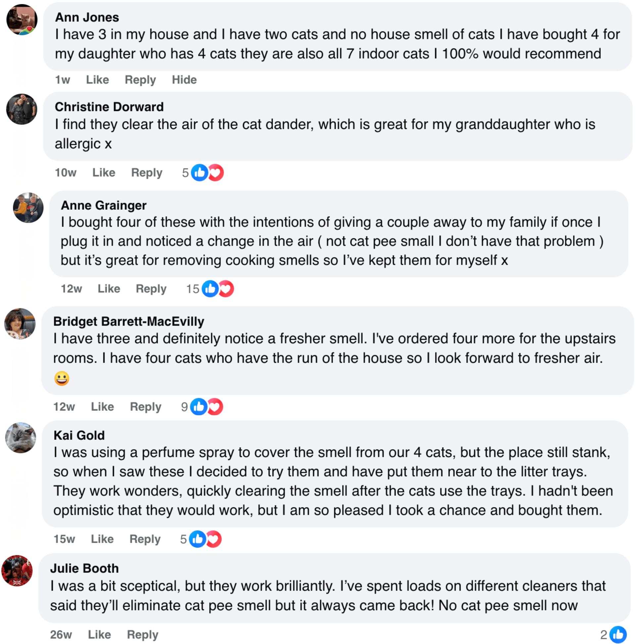Open Julie Booth's profile picture
The height and width of the screenshot is (644, 644).
(17, 571)
